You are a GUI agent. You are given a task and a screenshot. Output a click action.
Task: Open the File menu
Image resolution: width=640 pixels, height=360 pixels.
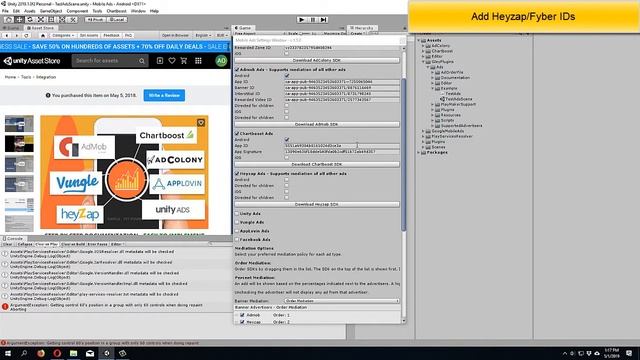click(x=5, y=11)
